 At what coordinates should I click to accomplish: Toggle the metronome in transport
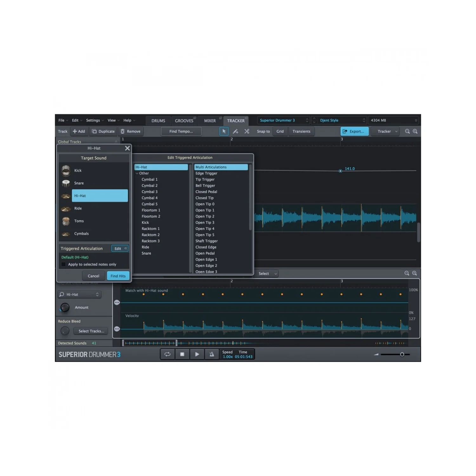coord(211,354)
